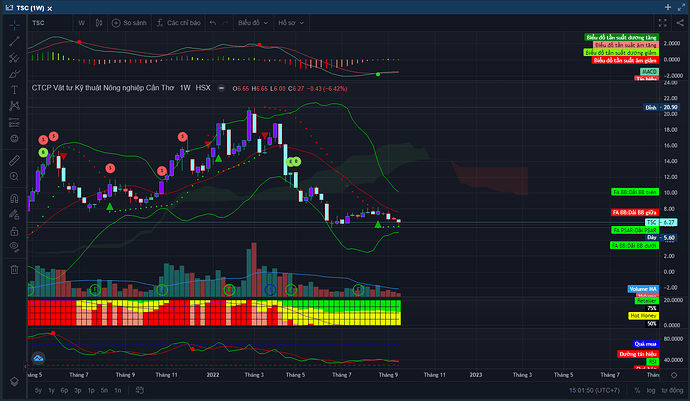690x401 pixels.
Task: Toggle lock all drawing tools
Action: 14,228
